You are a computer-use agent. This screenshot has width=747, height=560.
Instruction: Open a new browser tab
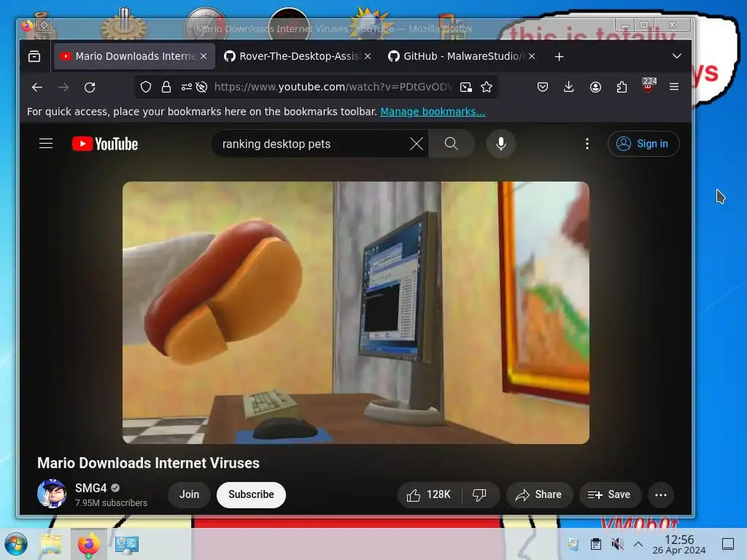(560, 57)
